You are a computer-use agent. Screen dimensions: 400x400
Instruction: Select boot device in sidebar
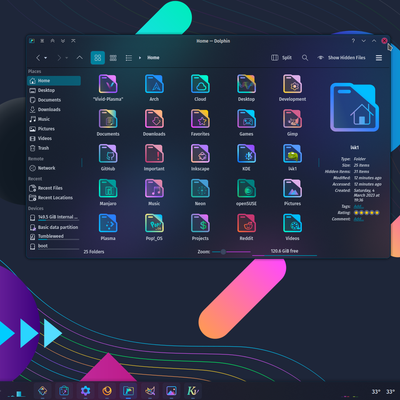tap(54, 246)
